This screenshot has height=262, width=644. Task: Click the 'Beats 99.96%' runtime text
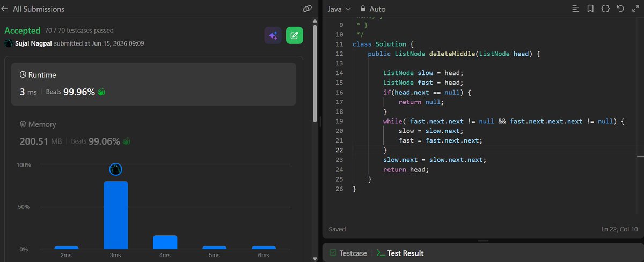pos(71,92)
